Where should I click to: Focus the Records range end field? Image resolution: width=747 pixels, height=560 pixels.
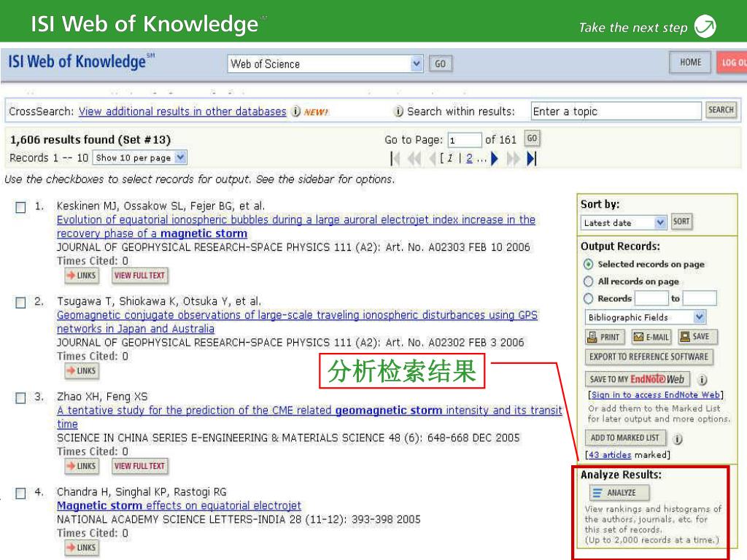[x=700, y=298]
